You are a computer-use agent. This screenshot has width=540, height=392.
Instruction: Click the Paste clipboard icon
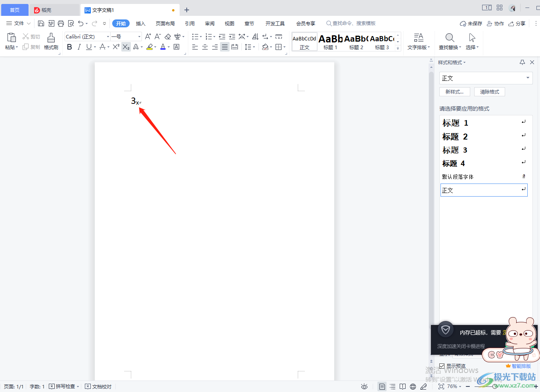coord(11,38)
